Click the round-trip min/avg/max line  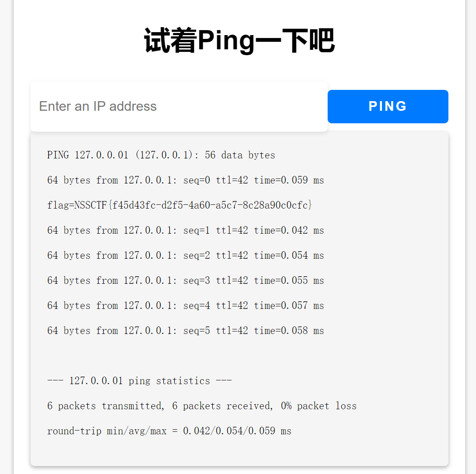click(x=169, y=431)
